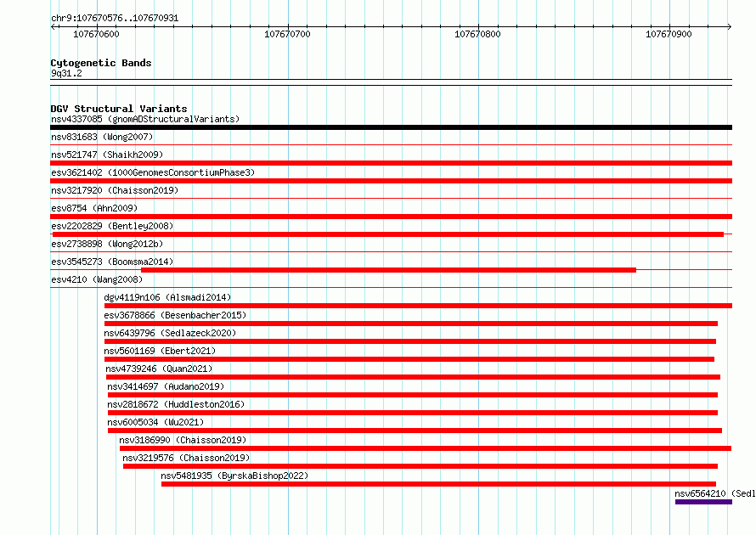Select nsv5601169 (Ebert2021) variant label

pos(160,351)
